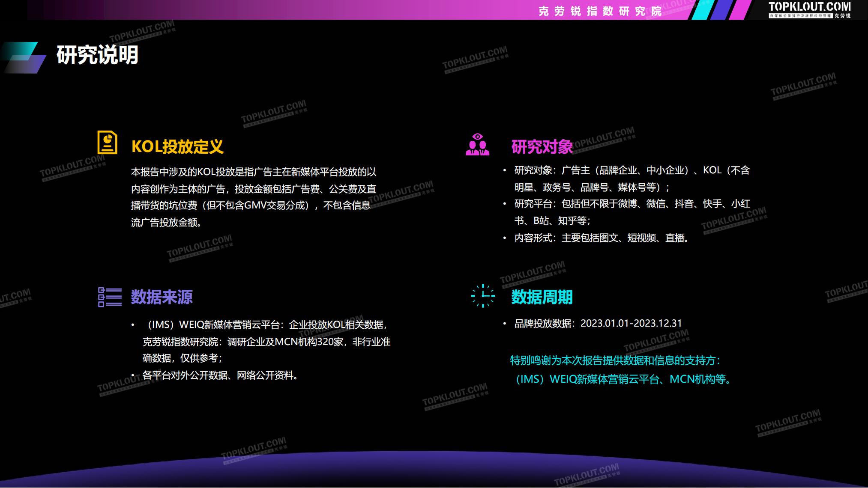Click the bullet 各平台对外公开数据、网络公开资料
The width and height of the screenshot is (868, 488).
tap(221, 375)
